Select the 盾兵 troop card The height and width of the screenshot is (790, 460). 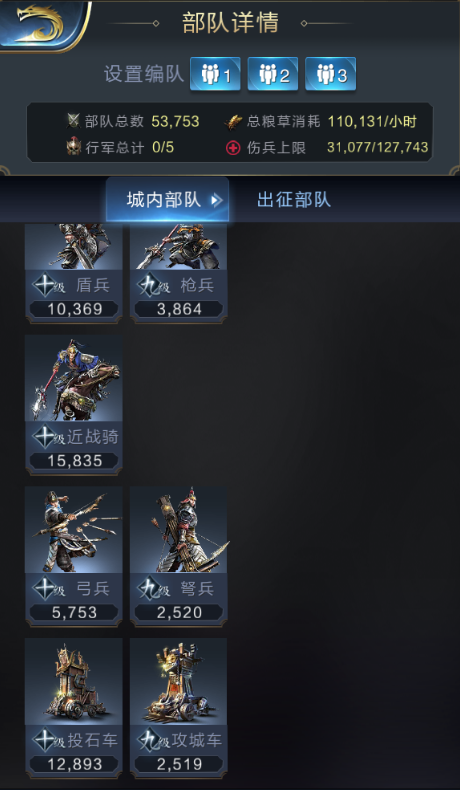[74, 273]
